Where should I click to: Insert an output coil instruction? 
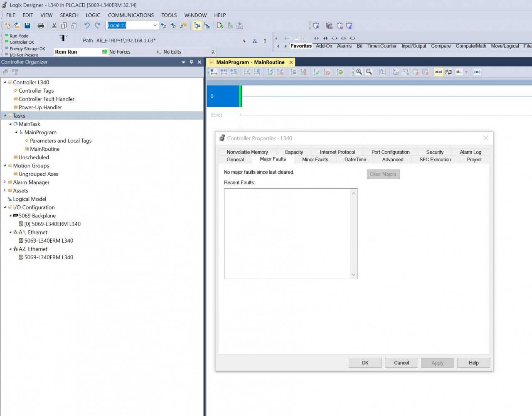point(335,38)
